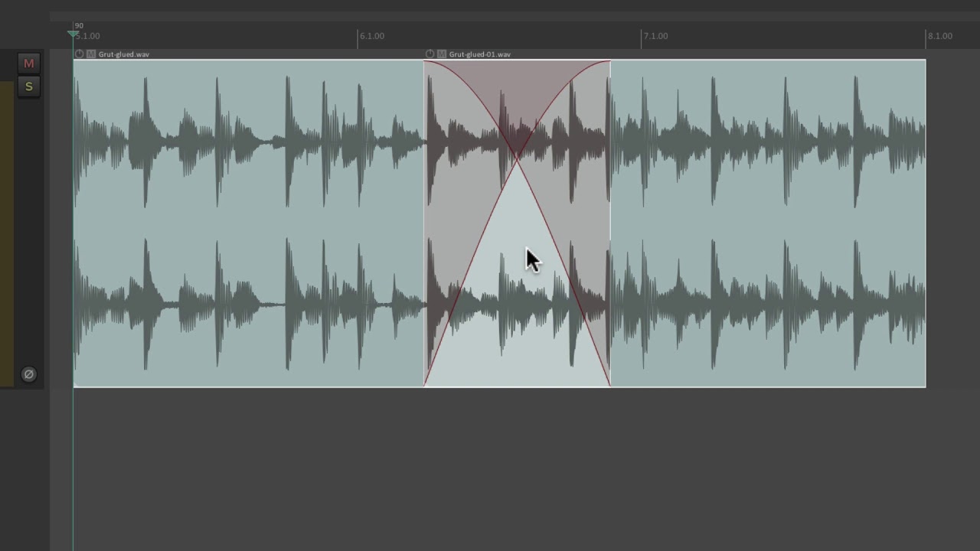
Task: Click the power icon on Grut-glued-01.wav item
Action: [430, 54]
